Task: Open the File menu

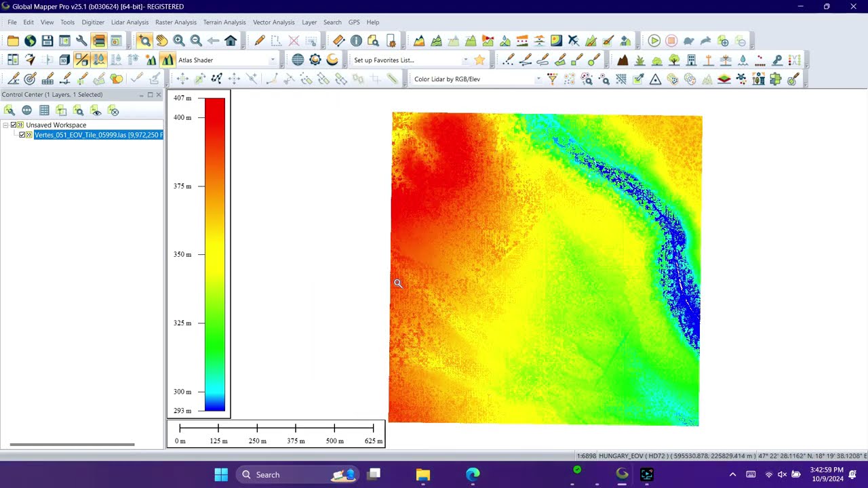Action: pyautogui.click(x=12, y=22)
